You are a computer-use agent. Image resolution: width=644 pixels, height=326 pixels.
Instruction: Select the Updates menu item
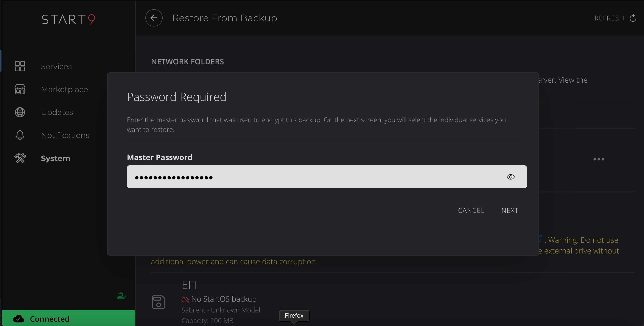pyautogui.click(x=57, y=112)
